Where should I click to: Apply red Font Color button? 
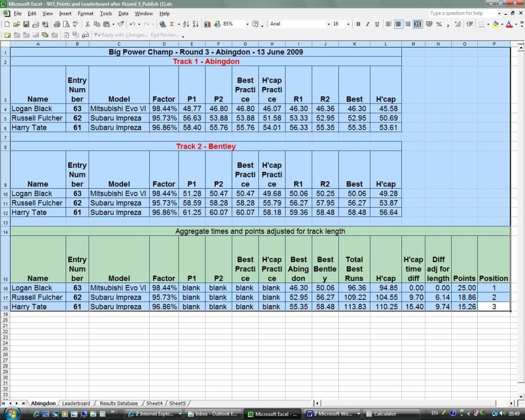[509, 24]
